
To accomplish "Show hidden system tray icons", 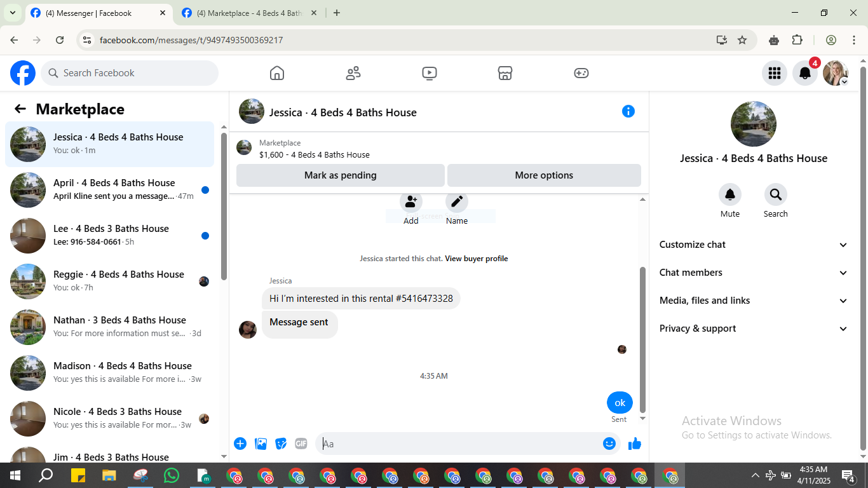I will tap(755, 475).
